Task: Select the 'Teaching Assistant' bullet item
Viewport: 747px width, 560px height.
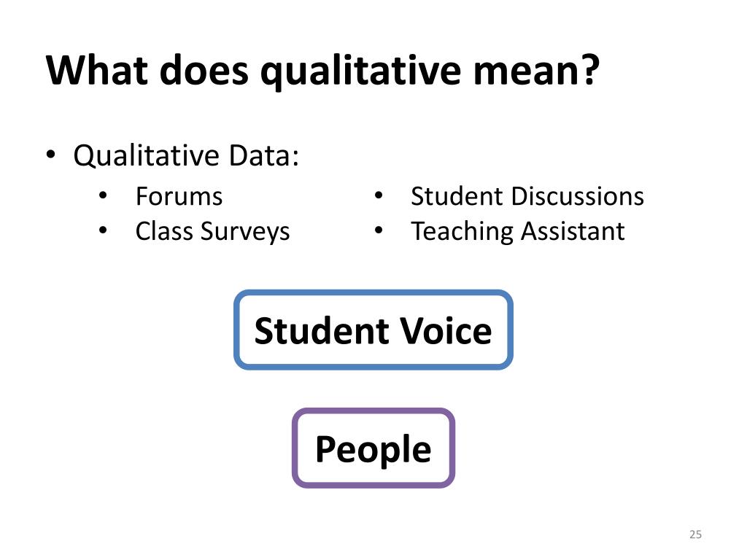Action: coord(518,232)
